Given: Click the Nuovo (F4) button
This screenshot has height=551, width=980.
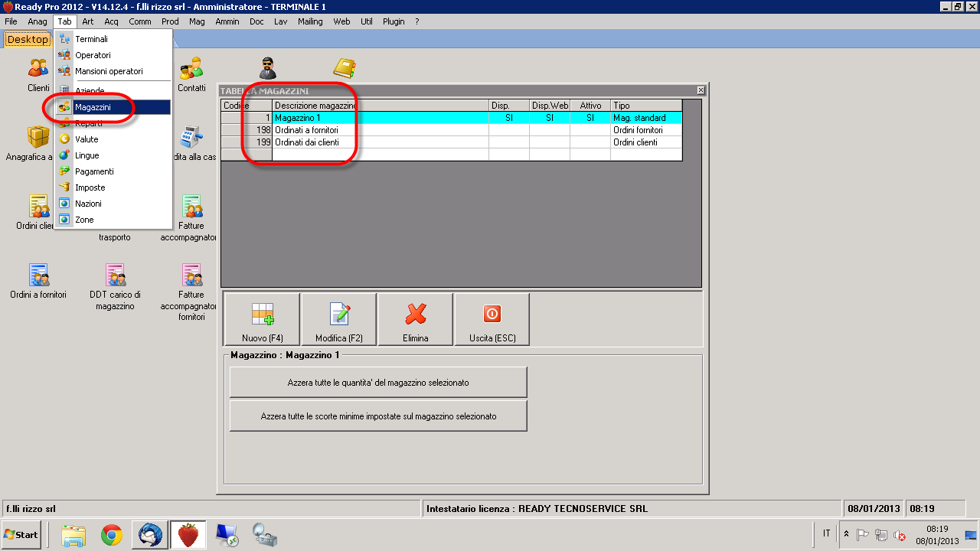Looking at the screenshot, I should [262, 319].
